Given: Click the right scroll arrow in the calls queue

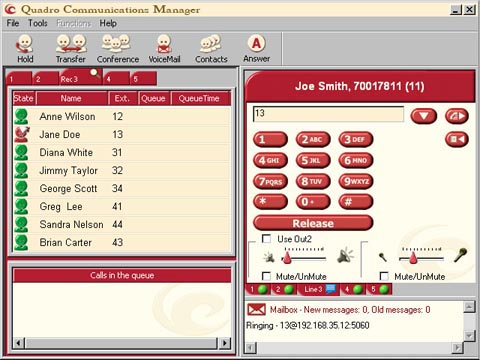Looking at the screenshot, I should (225, 343).
